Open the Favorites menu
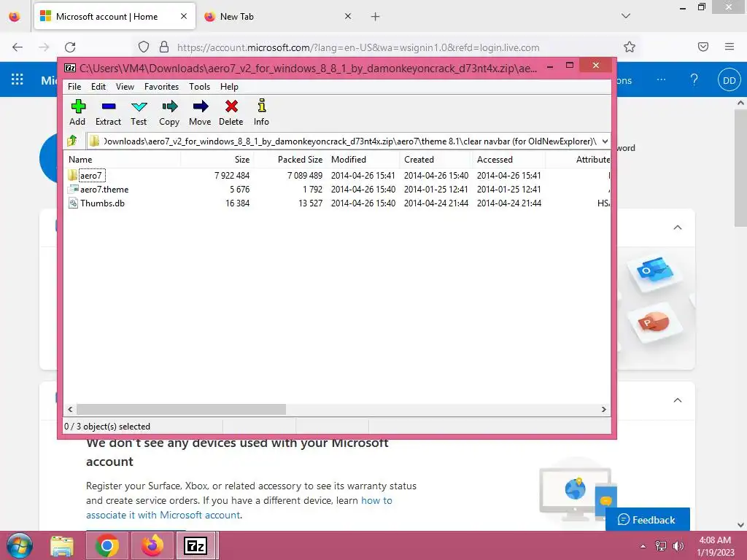 click(x=161, y=87)
